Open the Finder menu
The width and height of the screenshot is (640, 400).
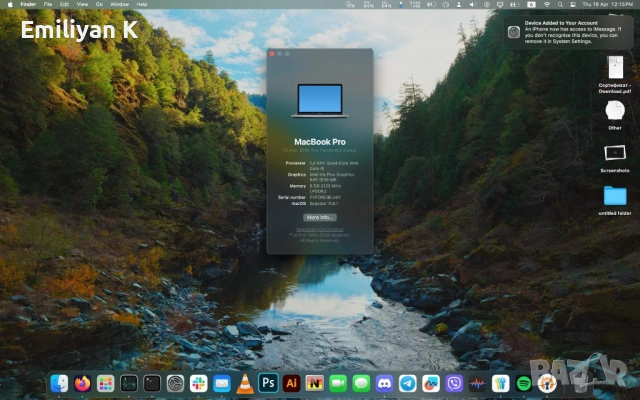click(x=28, y=4)
